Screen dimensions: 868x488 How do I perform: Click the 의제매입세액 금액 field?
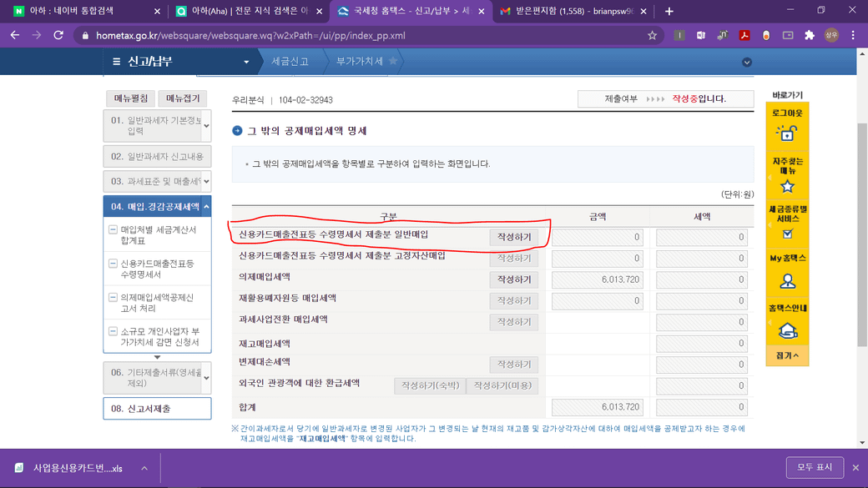coord(598,279)
